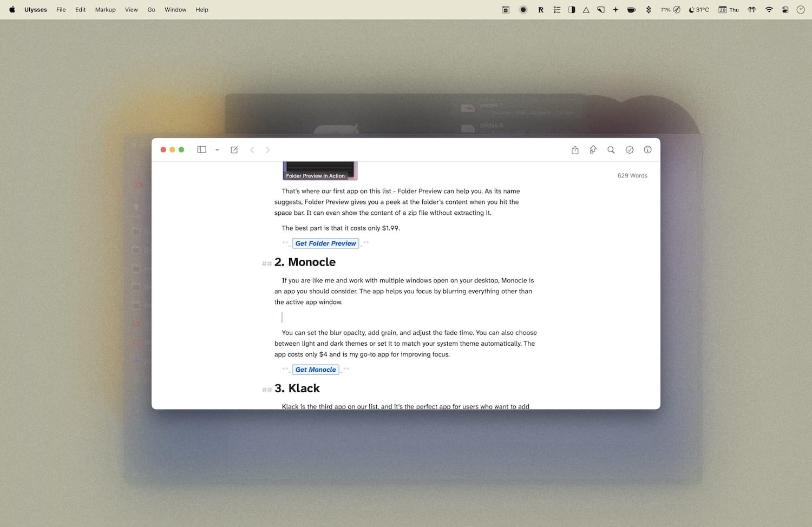This screenshot has height=527, width=812.
Task: Open the Go menu
Action: [152, 10]
